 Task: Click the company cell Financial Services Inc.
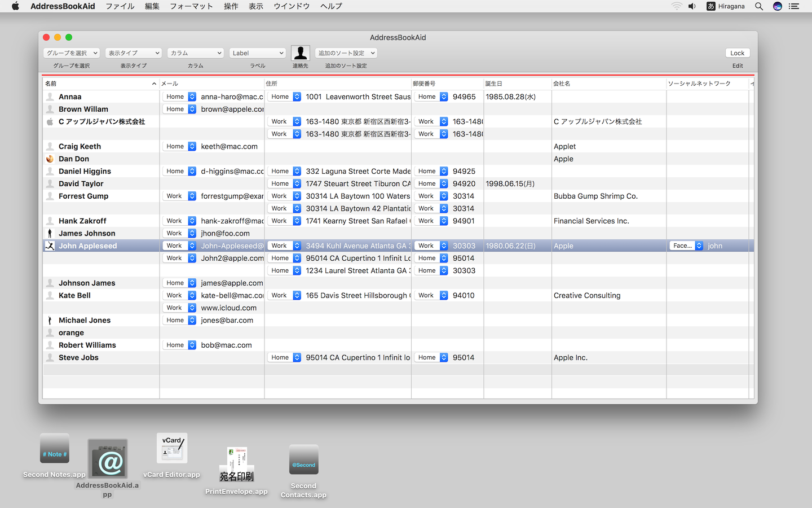[592, 221]
